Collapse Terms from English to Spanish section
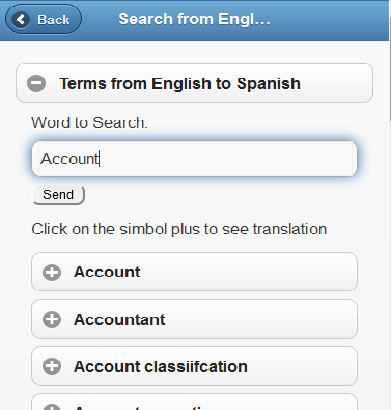Screen dimensions: 391x410 click(x=194, y=83)
